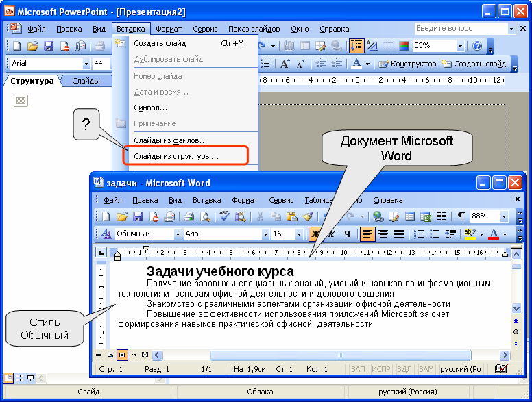
Task: Switch to the Слайды tab
Action: pos(86,81)
